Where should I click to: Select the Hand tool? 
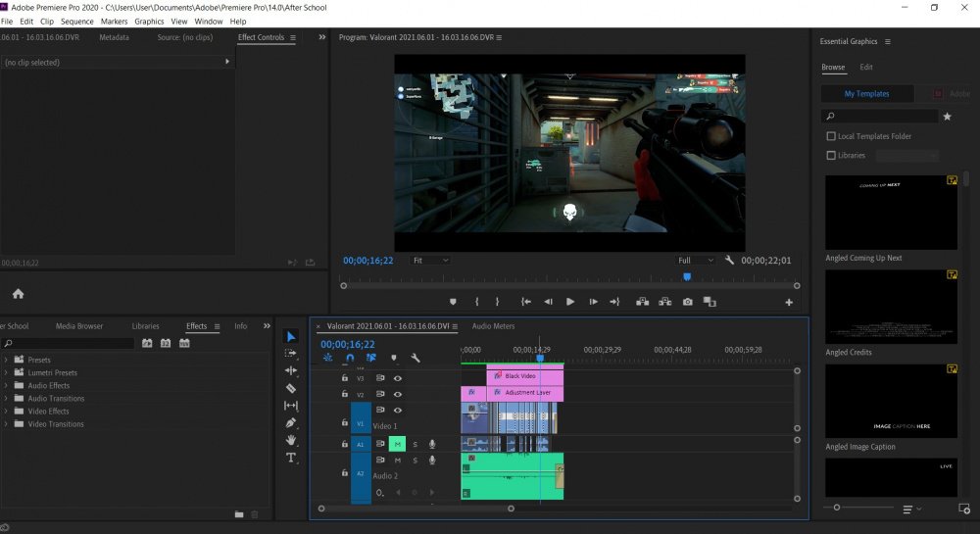291,440
